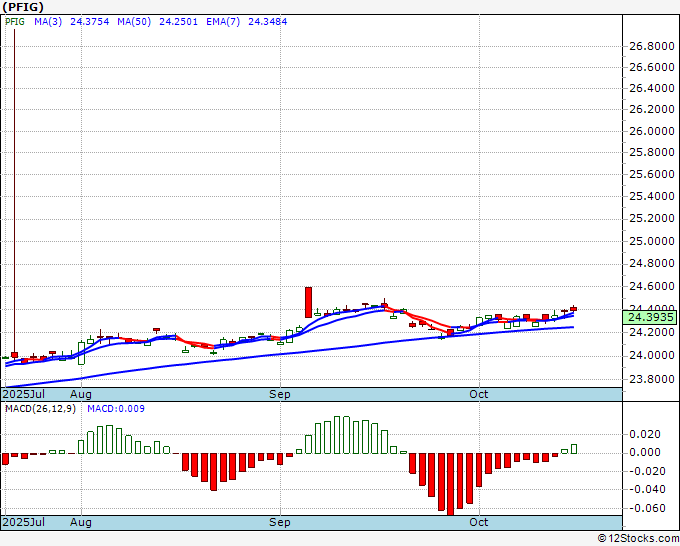Click the last green MACD bar in October
The height and width of the screenshot is (546, 680).
(x=574, y=449)
